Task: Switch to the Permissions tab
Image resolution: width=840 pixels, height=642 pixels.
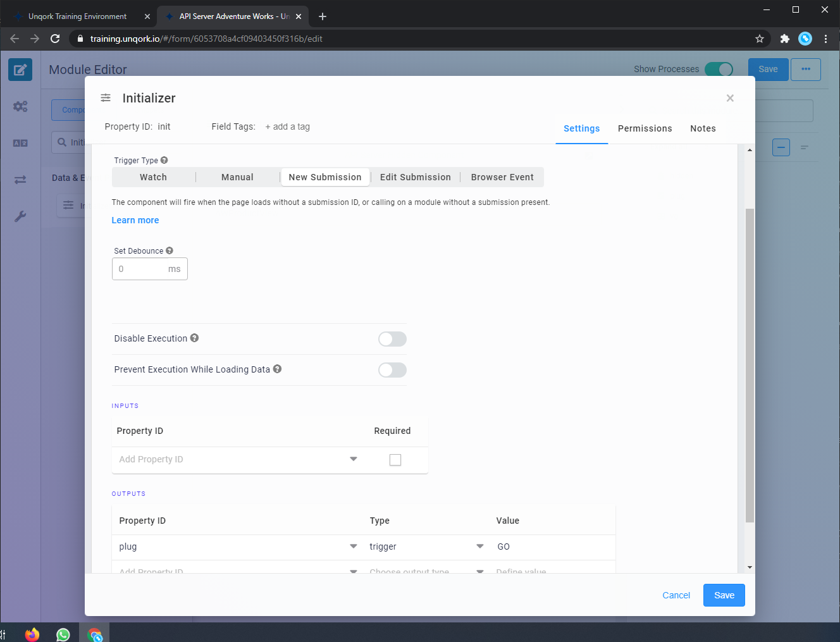Action: pyautogui.click(x=645, y=128)
